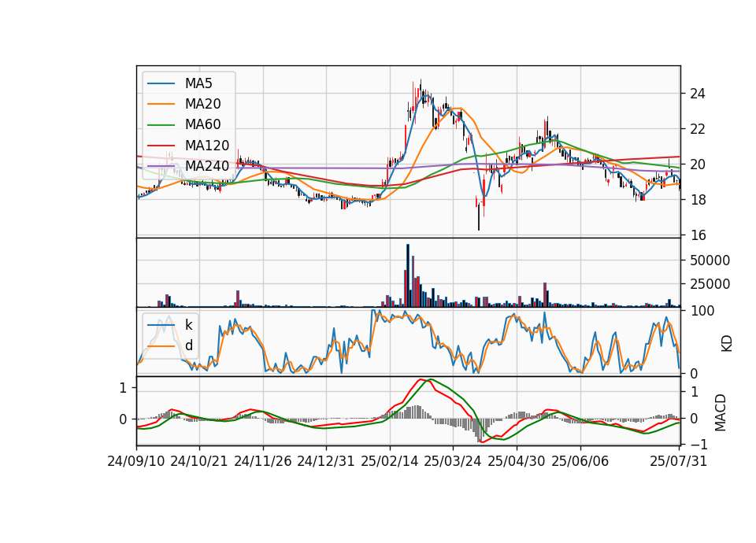Viewport: 756px width, 543px height.
Task: Click the MACD red line peak
Action: tap(421, 379)
